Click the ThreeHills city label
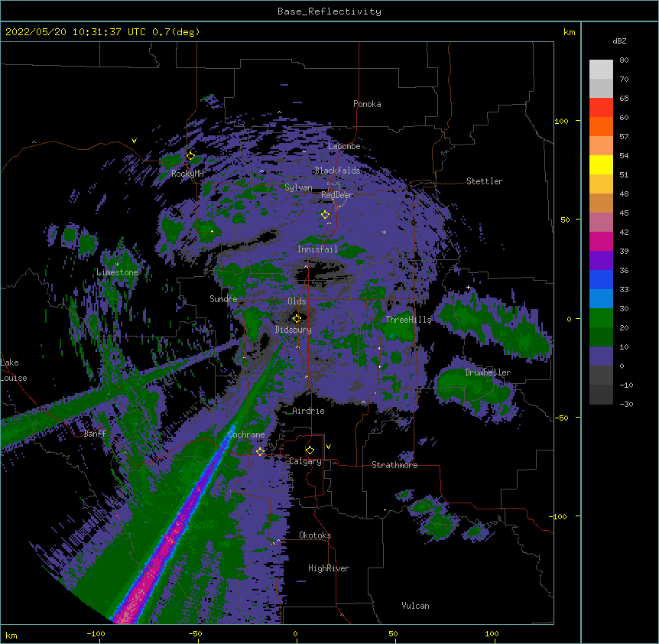Viewport: 659px width, 644px height. (408, 320)
